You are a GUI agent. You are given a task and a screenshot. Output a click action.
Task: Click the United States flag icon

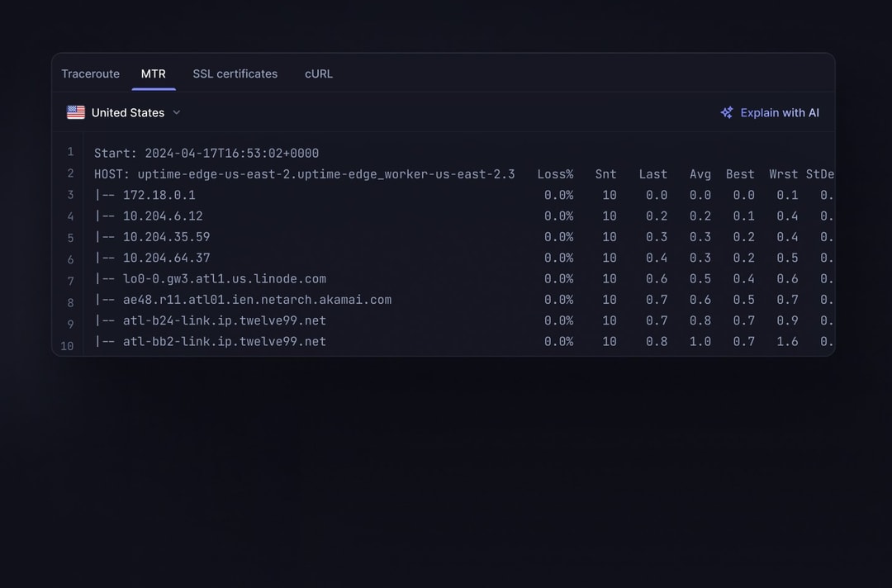(76, 112)
